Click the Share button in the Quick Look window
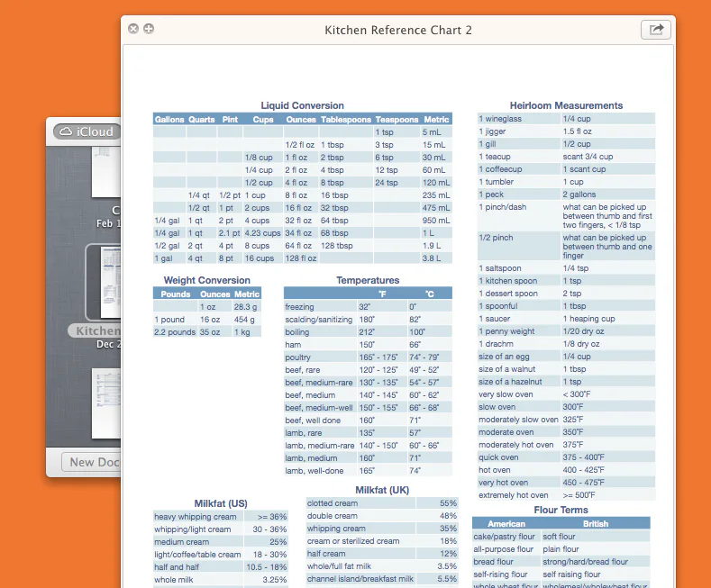 656,30
